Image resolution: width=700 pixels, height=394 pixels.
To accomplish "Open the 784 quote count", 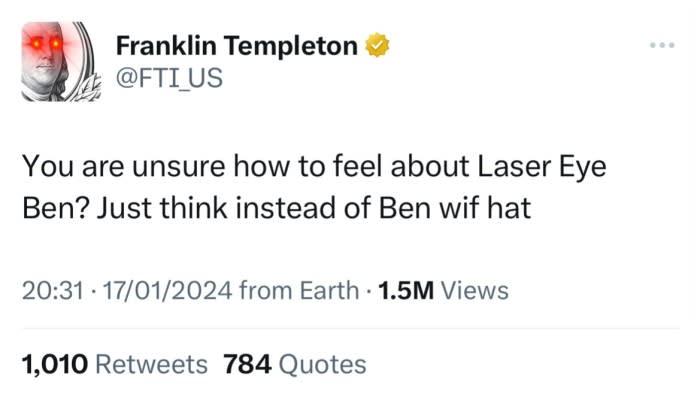I will pyautogui.click(x=247, y=364).
